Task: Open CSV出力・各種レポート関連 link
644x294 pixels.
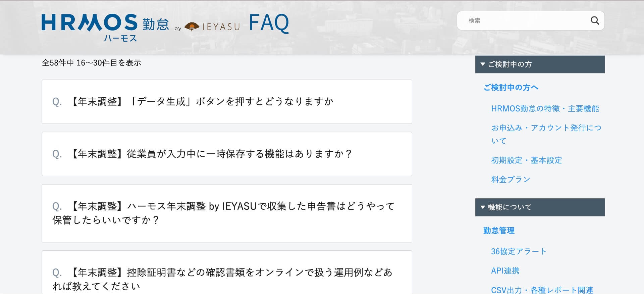Action: [x=542, y=290]
